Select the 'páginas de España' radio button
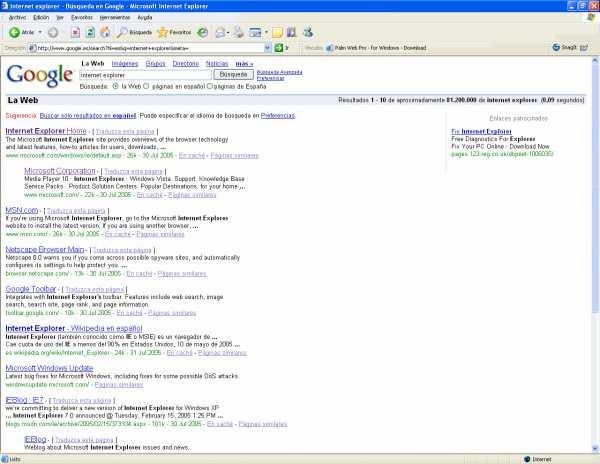Screen dimensions: 600x464 209,86
